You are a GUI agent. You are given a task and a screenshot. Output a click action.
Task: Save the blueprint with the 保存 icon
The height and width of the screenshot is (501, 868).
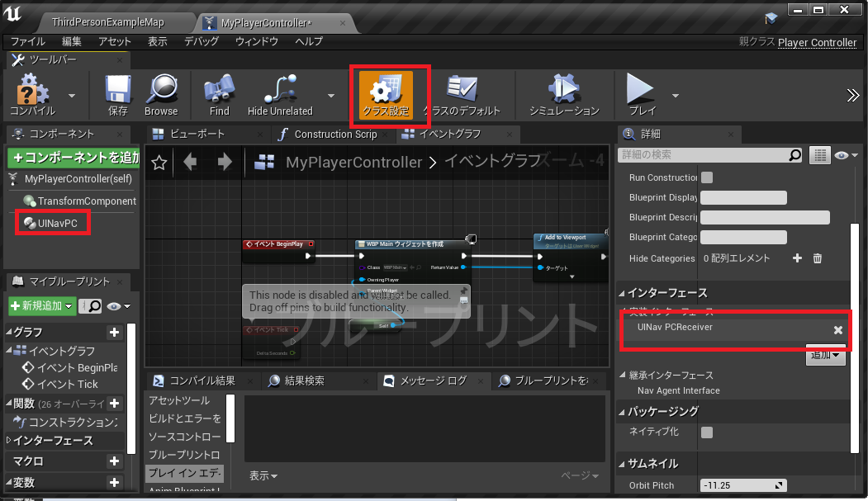[x=117, y=95]
